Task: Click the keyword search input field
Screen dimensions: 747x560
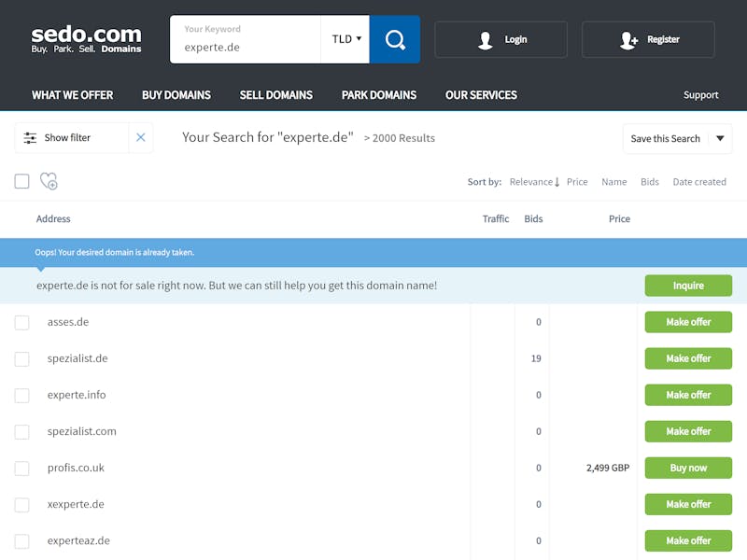Action: tap(246, 39)
